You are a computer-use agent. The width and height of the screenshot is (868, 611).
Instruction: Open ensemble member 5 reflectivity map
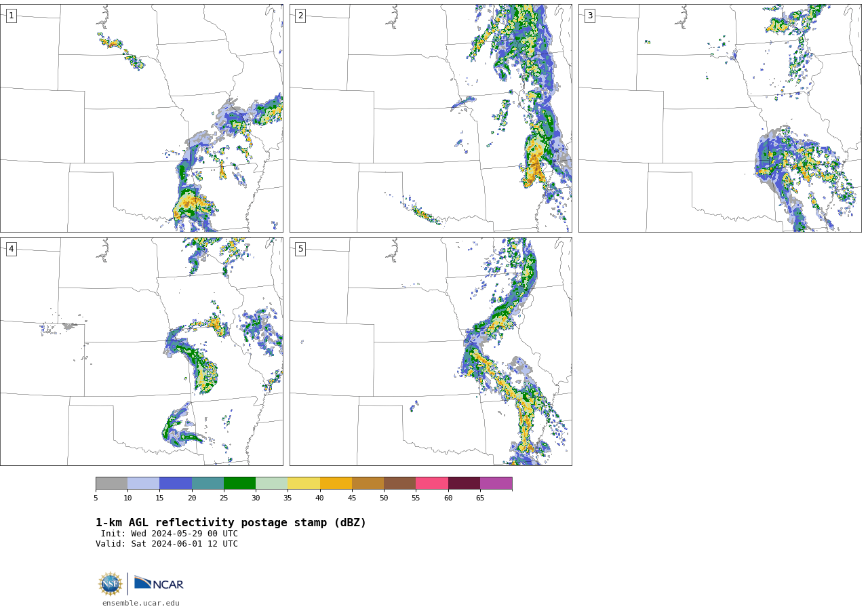pos(431,351)
